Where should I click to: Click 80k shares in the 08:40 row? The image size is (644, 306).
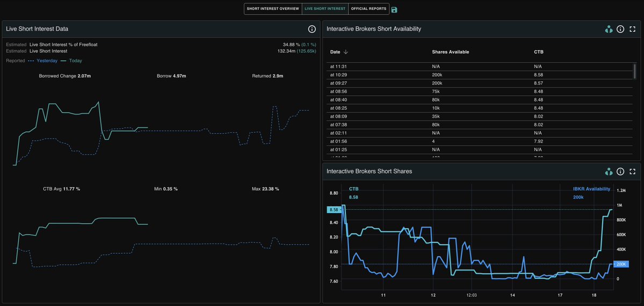click(436, 99)
